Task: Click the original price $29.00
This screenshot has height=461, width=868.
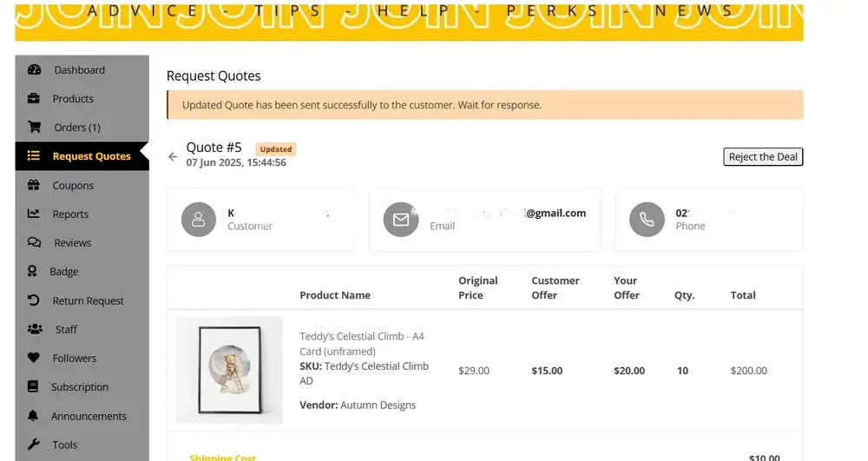Action: point(474,371)
